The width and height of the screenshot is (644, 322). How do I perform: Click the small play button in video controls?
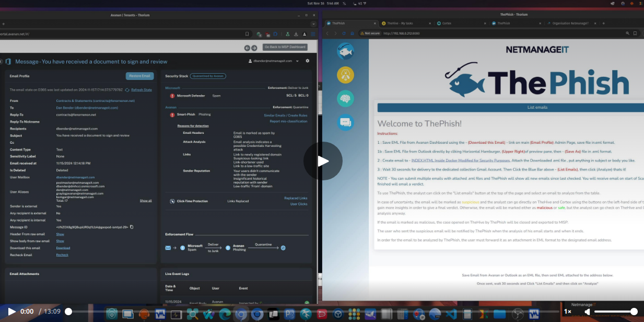pyautogui.click(x=11, y=312)
